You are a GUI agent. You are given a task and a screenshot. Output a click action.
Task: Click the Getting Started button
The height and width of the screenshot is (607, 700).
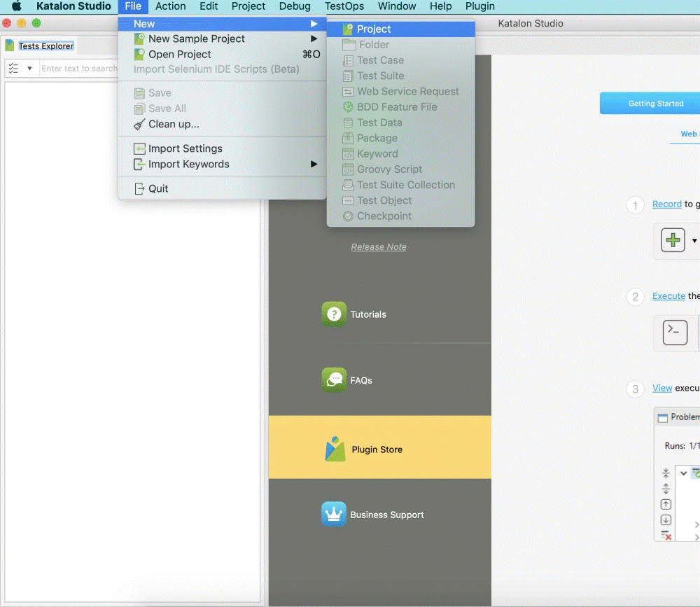tap(650, 103)
